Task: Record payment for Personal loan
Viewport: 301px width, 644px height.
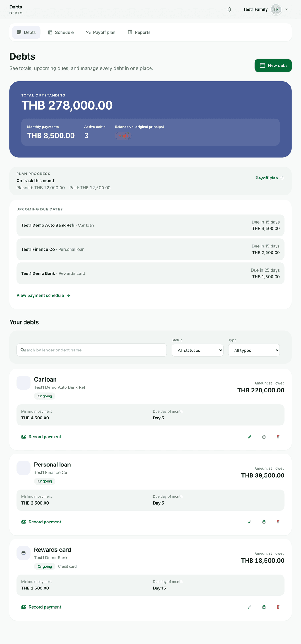Action: coord(41,522)
